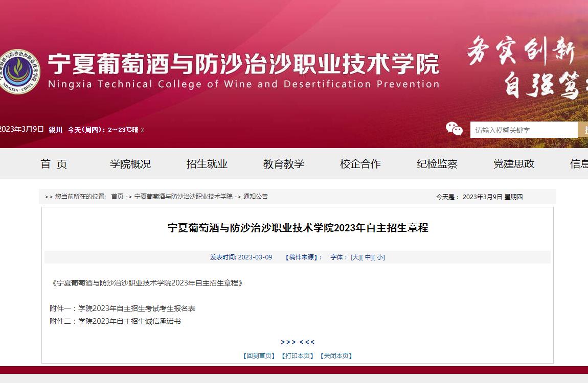The height and width of the screenshot is (383, 588).
Task: Open 党建思政 from the navigation bar
Action: 514,164
